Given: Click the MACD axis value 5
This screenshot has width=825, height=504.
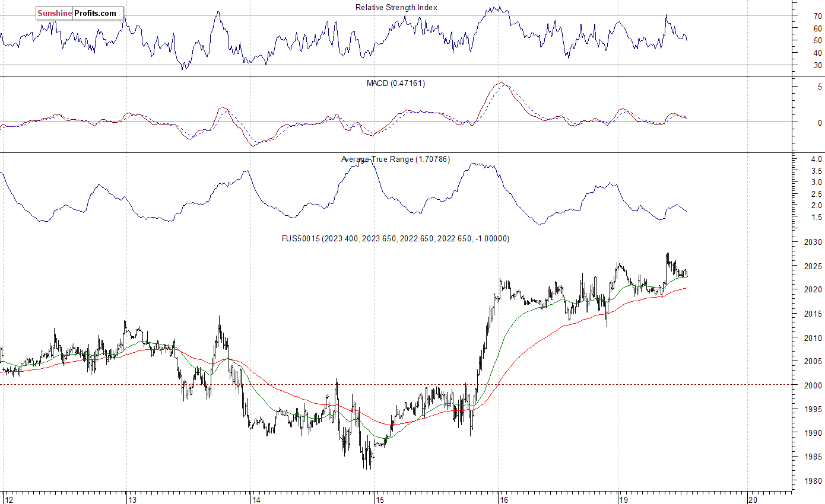Looking at the screenshot, I should point(820,87).
